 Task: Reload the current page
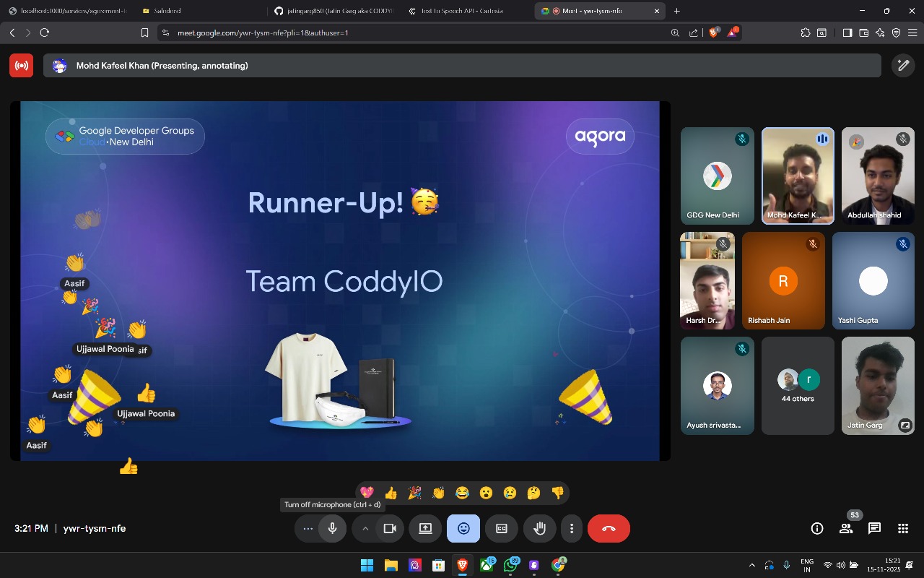point(45,33)
